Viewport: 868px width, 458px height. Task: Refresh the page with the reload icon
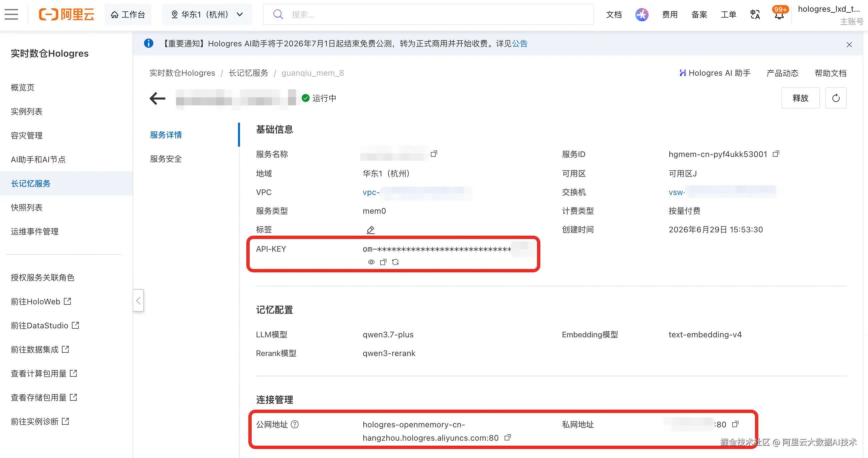(836, 98)
